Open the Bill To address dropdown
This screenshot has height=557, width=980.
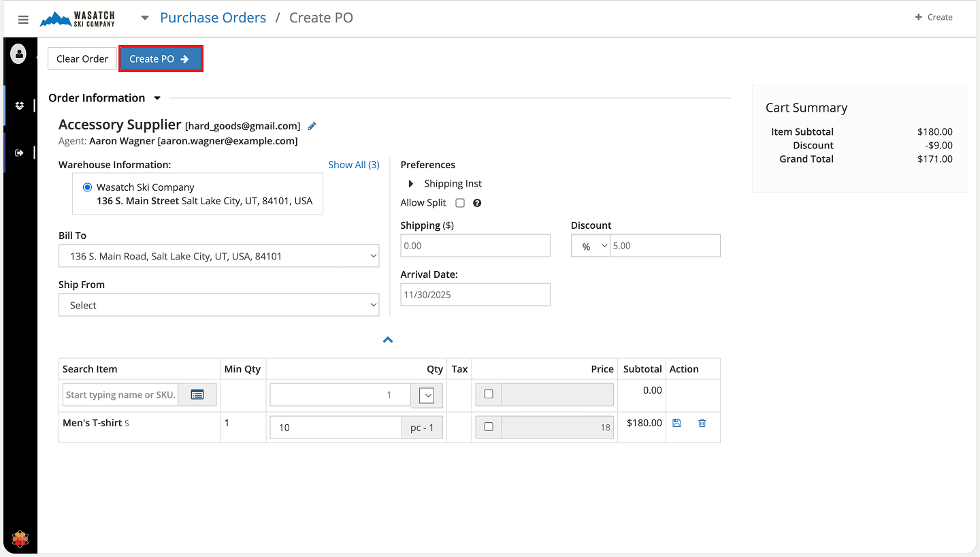click(218, 257)
